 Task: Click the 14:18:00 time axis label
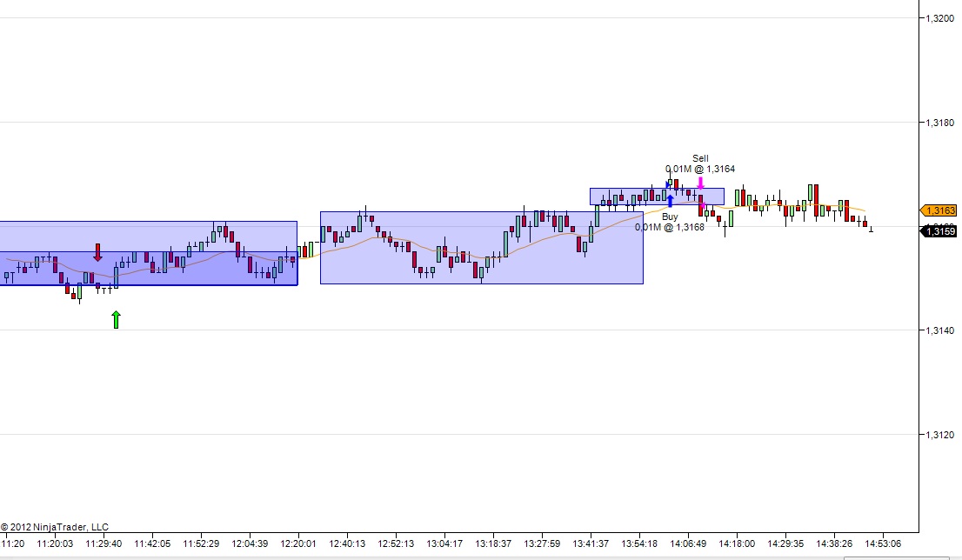pyautogui.click(x=737, y=543)
